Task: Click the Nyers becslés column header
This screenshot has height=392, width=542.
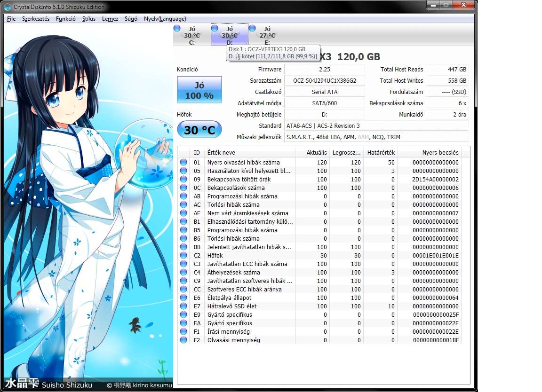Action: coord(430,152)
